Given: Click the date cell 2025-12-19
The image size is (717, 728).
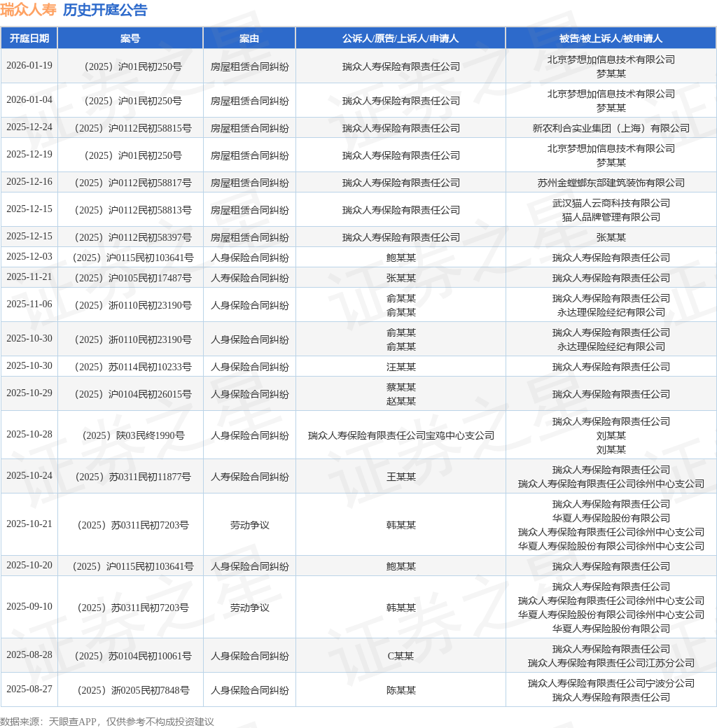Looking at the screenshot, I should [x=29, y=155].
